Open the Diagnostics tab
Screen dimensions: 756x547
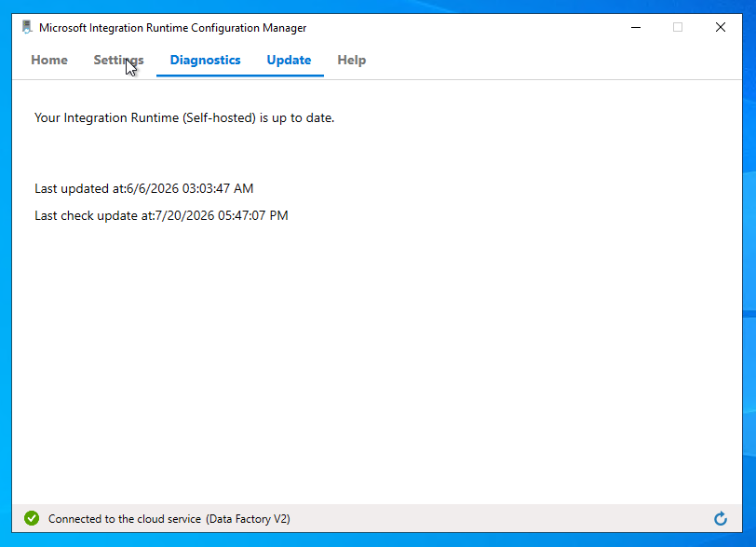(206, 60)
